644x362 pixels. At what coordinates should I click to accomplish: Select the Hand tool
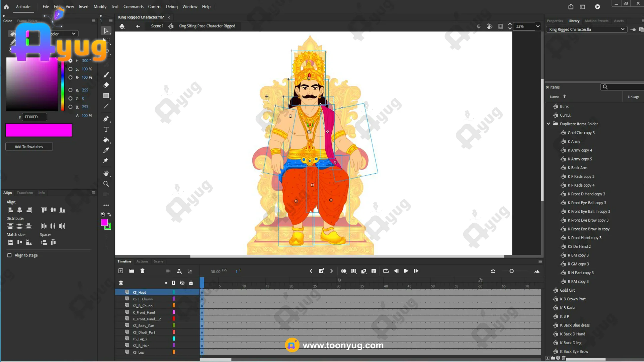click(106, 173)
